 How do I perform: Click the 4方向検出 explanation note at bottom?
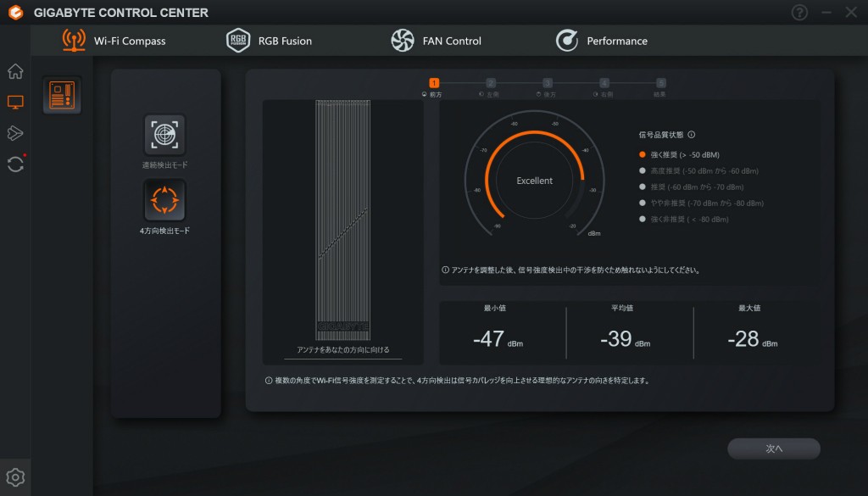click(x=457, y=381)
